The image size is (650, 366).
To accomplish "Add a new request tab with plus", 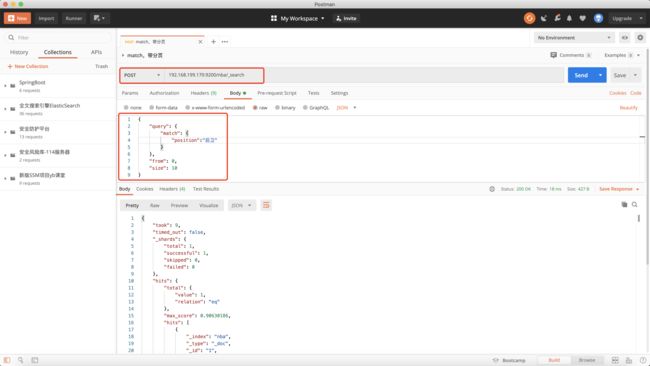I will click(213, 42).
